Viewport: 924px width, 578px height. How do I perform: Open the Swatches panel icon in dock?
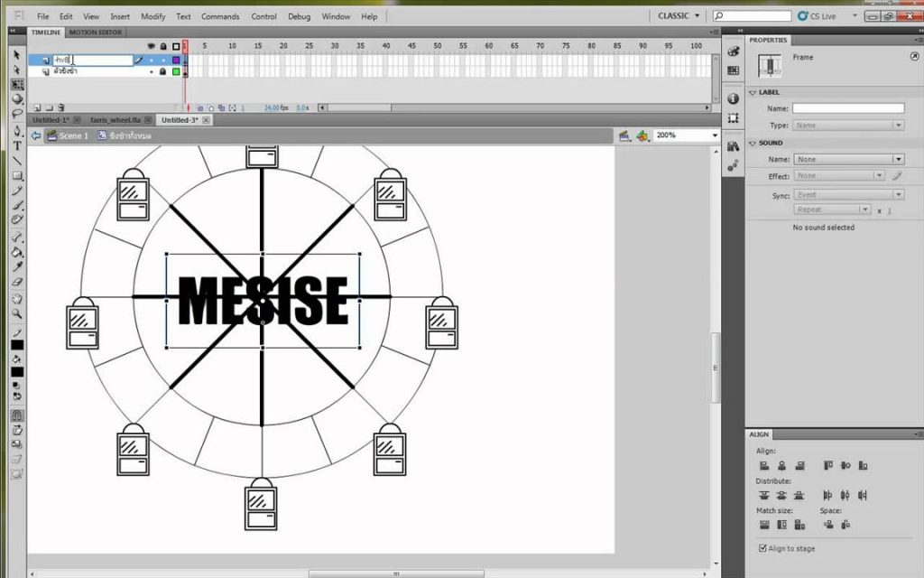(x=733, y=70)
